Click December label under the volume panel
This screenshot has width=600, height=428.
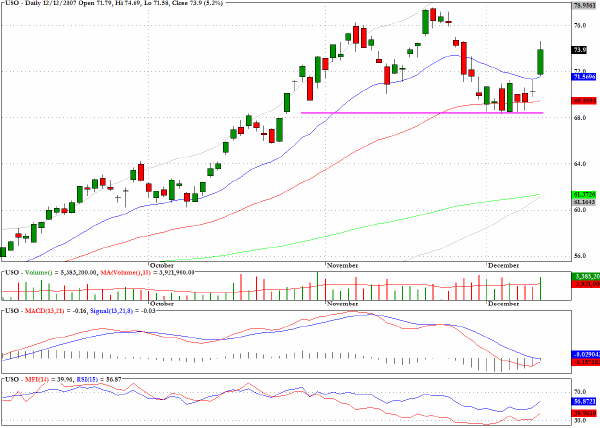[x=503, y=304]
